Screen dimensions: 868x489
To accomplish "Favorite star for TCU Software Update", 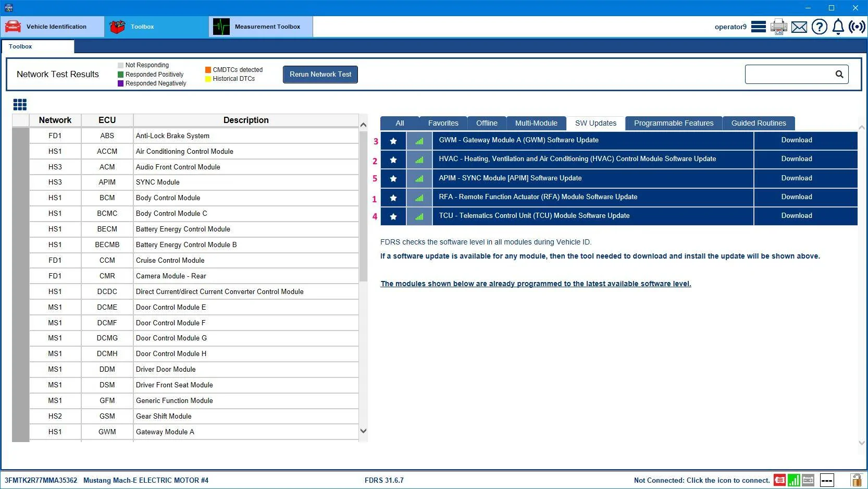I will (393, 216).
